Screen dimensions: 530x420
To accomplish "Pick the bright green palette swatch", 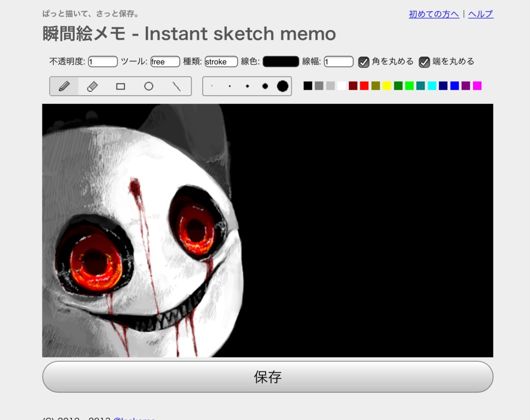I will [x=409, y=86].
